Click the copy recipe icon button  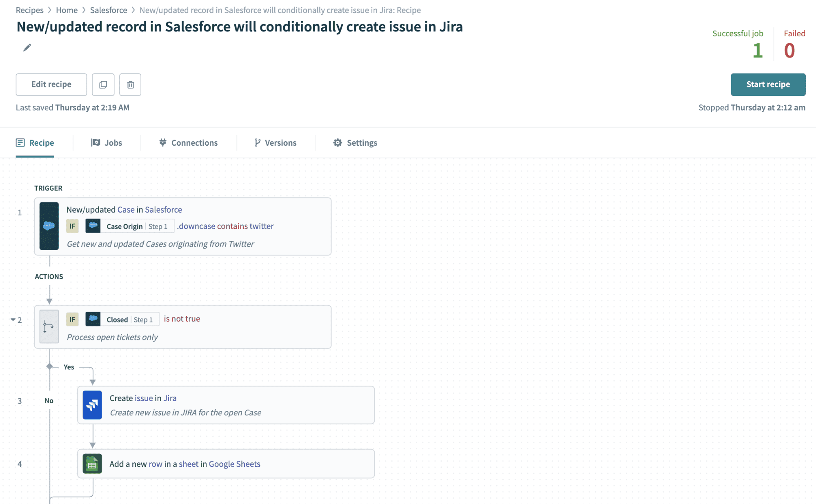(103, 84)
